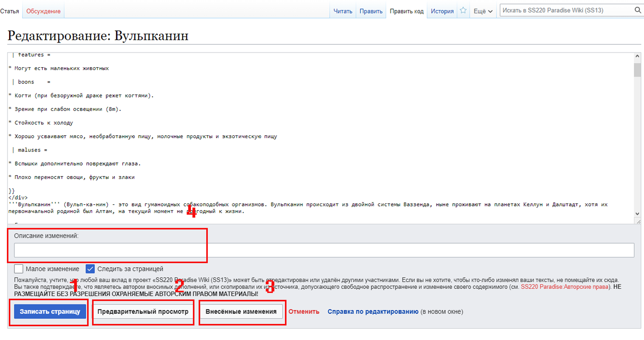The height and width of the screenshot is (340, 644).
Task: Click Предварительный просмотр button
Action: pyautogui.click(x=143, y=311)
